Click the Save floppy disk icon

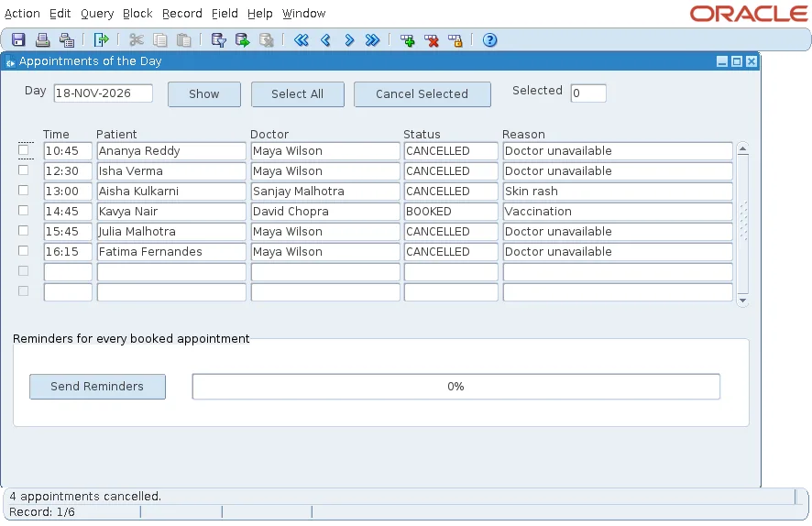pos(18,40)
